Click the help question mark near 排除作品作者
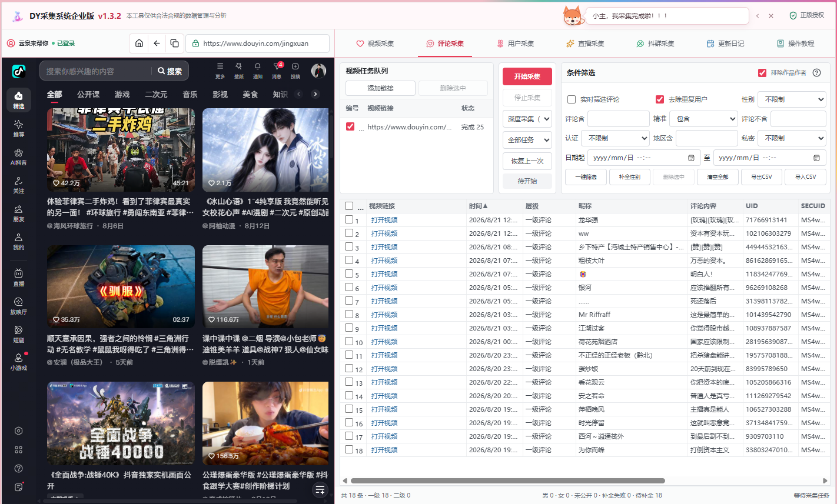The width and height of the screenshot is (837, 504). click(816, 73)
